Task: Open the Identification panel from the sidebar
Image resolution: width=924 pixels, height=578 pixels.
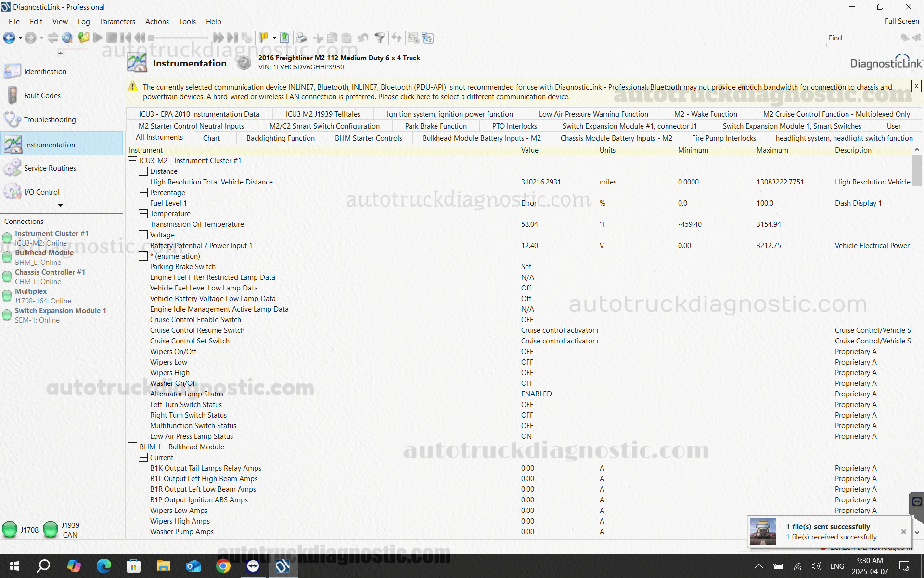Action: click(x=45, y=71)
